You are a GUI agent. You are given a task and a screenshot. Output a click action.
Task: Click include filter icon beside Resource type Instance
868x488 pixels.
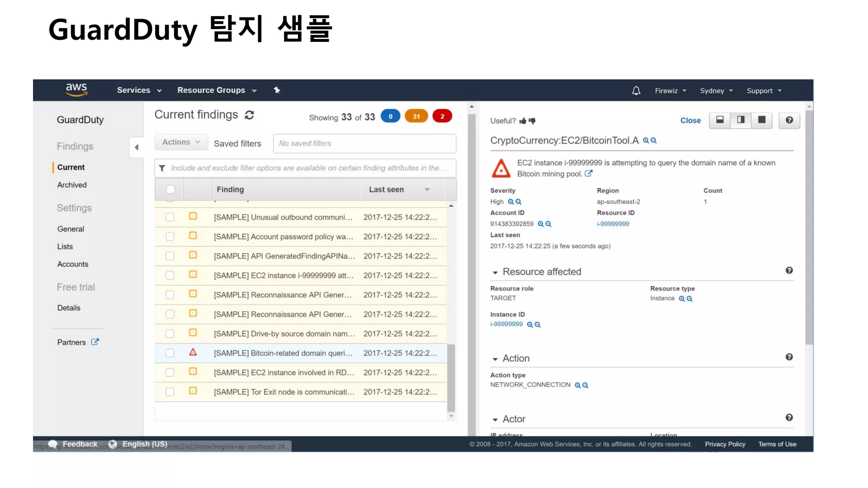click(682, 299)
